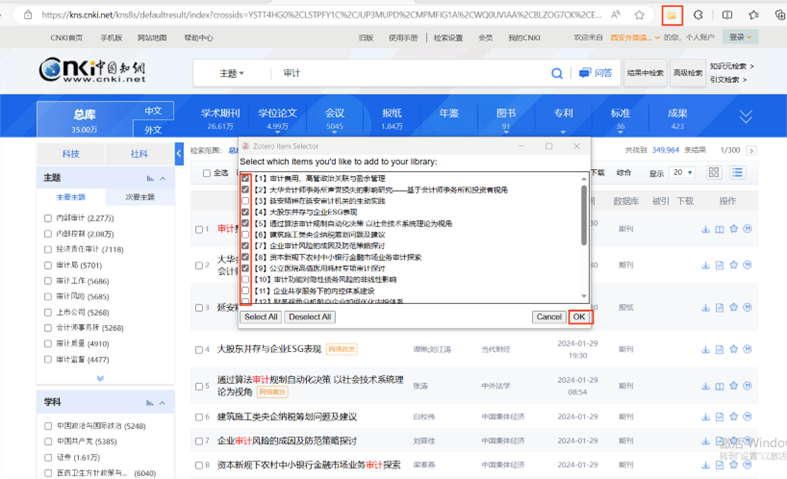Download the article in result row 2
Screen dimensions: 787x479
pyautogui.click(x=705, y=266)
